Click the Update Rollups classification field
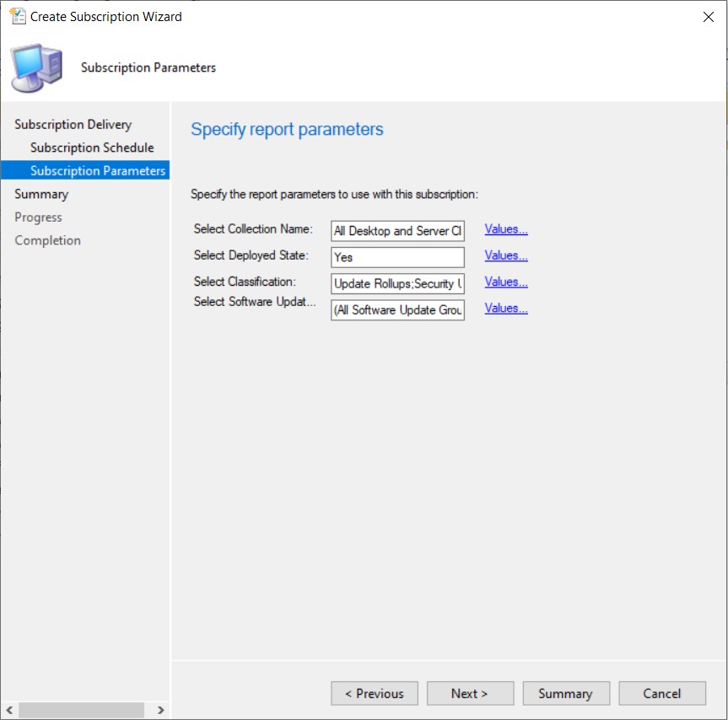Viewport: 728px width, 720px height. pos(396,282)
